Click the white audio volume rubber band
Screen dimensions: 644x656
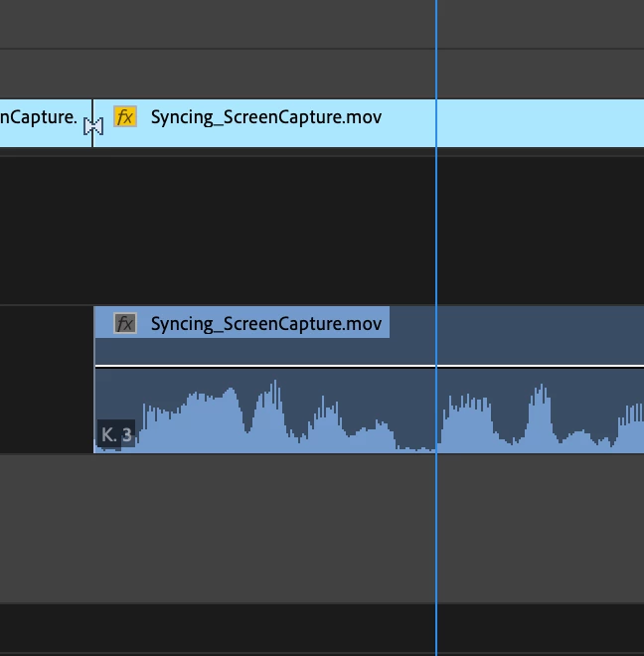coord(370,366)
